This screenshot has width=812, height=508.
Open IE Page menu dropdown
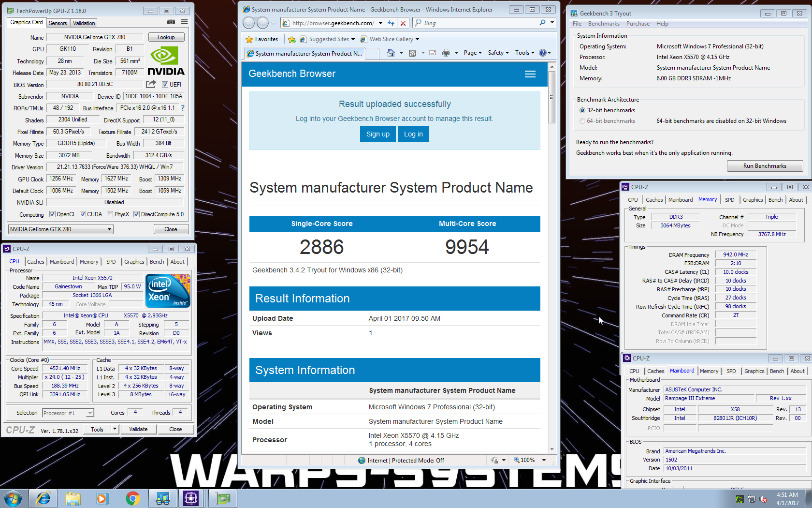(x=473, y=53)
